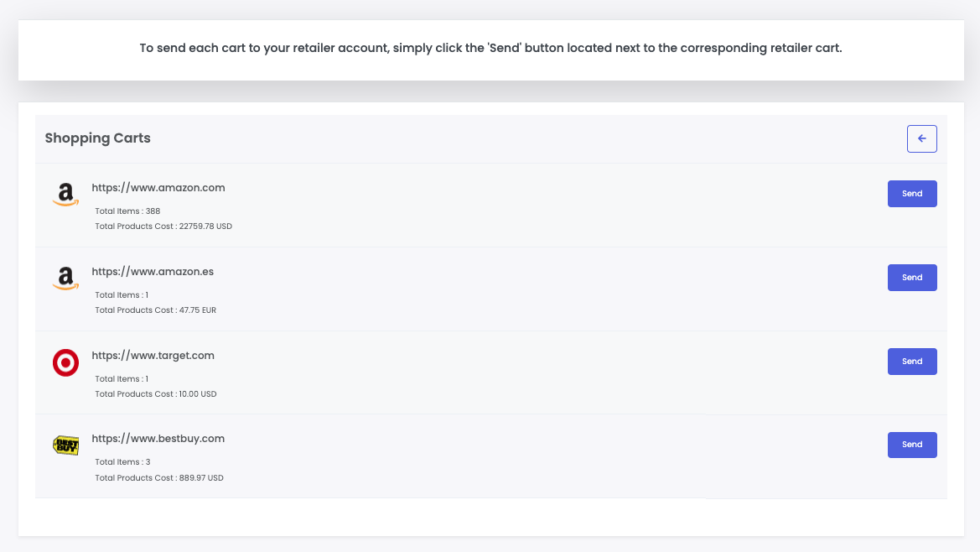Open the https://www.amazon.com link
The image size is (980, 552).
[x=158, y=188]
